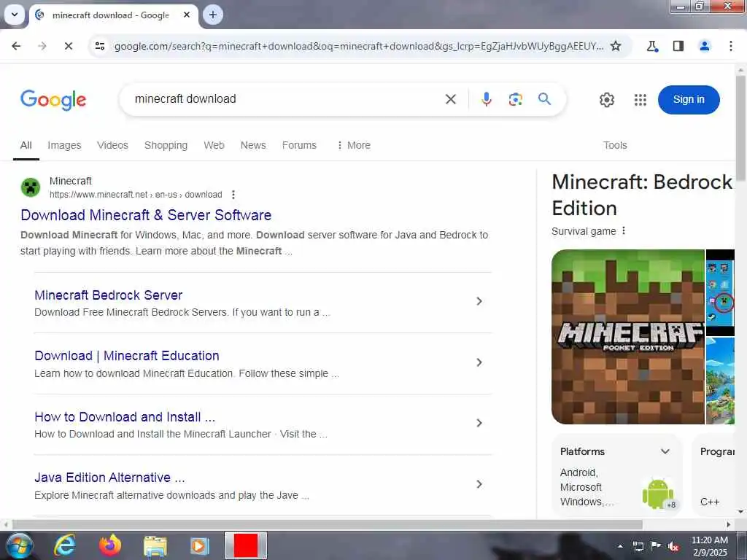The image size is (747, 560).
Task: Clear the search query with X
Action: [x=450, y=99]
